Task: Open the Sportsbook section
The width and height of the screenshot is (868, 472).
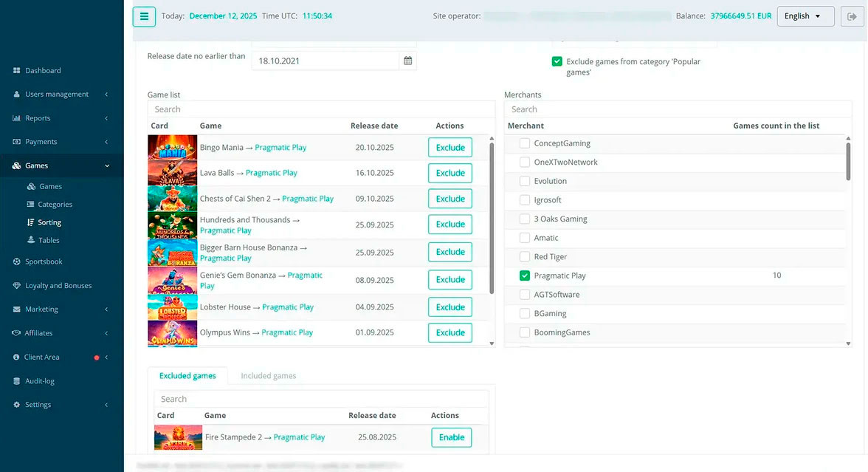Action: [x=43, y=261]
